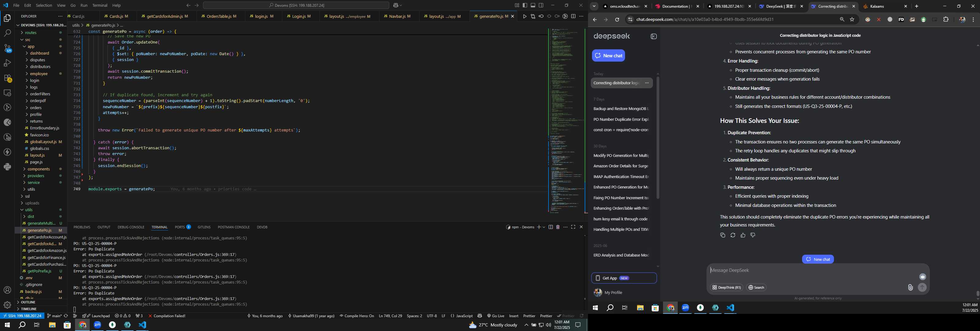Click New chat button above message box
This screenshot has height=331, width=980.
point(818,259)
